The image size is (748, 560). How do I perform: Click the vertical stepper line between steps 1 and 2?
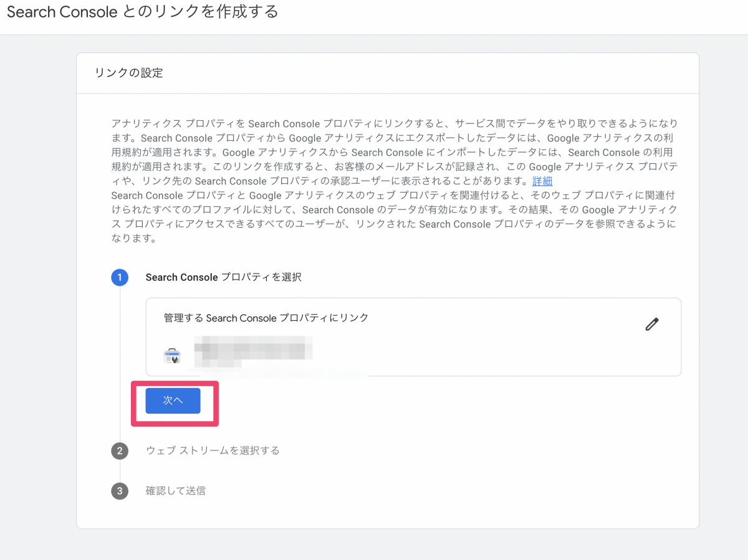(120, 361)
